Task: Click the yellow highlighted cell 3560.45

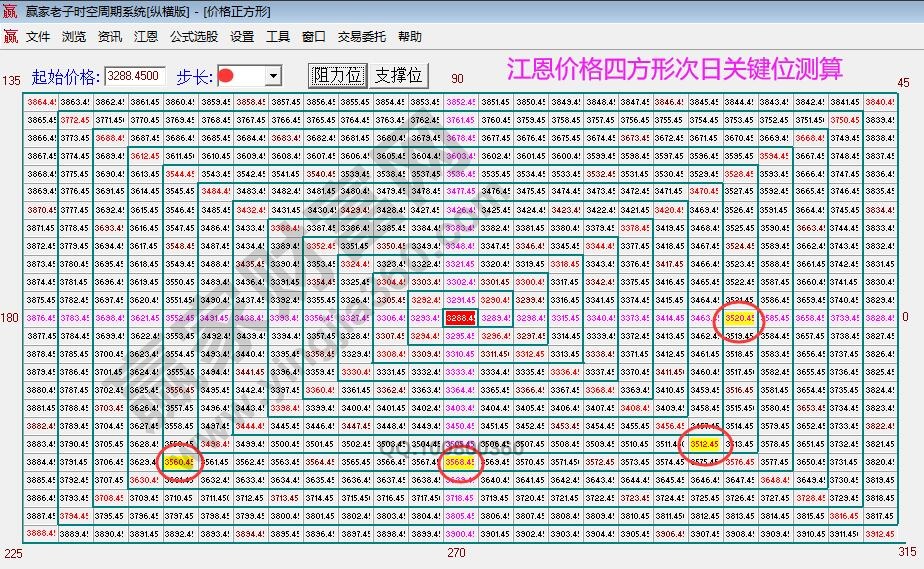Action: tap(179, 462)
